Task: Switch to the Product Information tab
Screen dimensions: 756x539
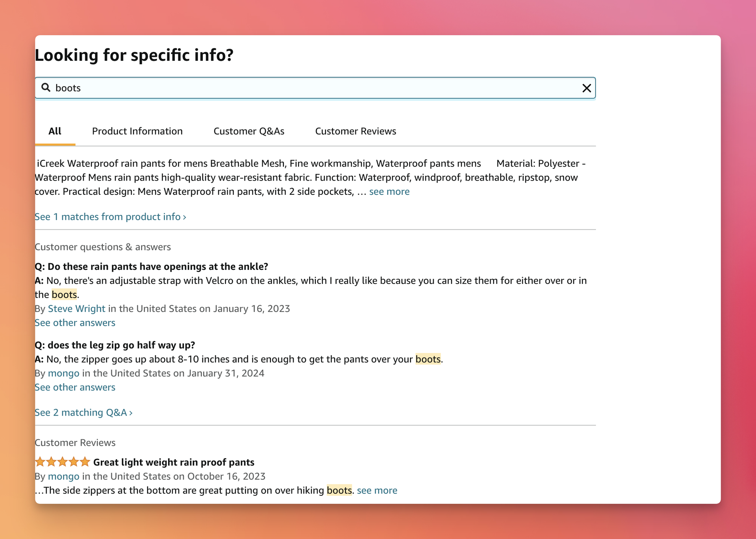Action: pos(137,131)
